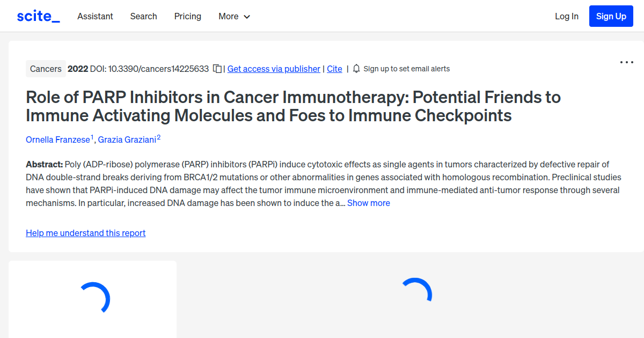Image resolution: width=644 pixels, height=338 pixels.
Task: Open the three-dot options menu
Action: click(626, 62)
